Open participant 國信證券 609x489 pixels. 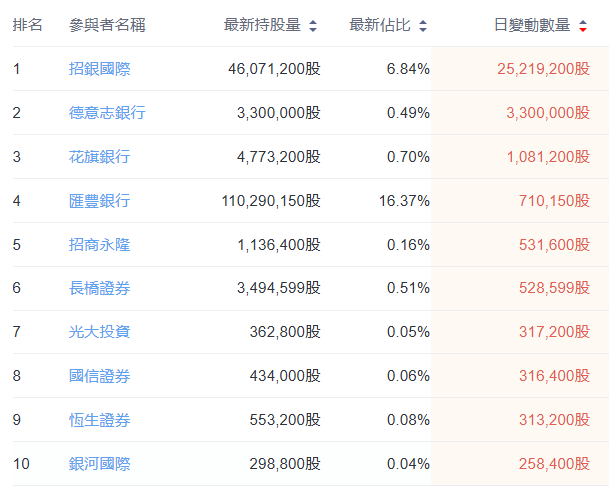pyautogui.click(x=99, y=376)
